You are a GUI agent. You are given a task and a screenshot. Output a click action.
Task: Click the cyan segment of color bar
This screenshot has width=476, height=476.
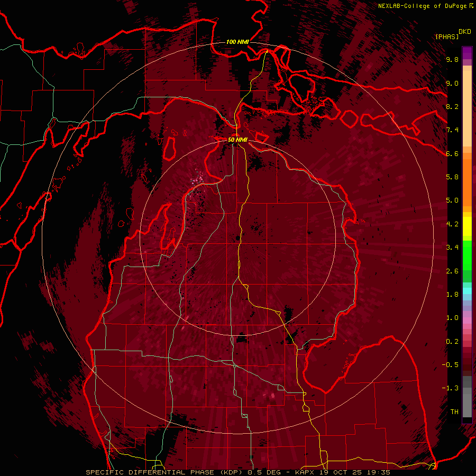(467, 291)
